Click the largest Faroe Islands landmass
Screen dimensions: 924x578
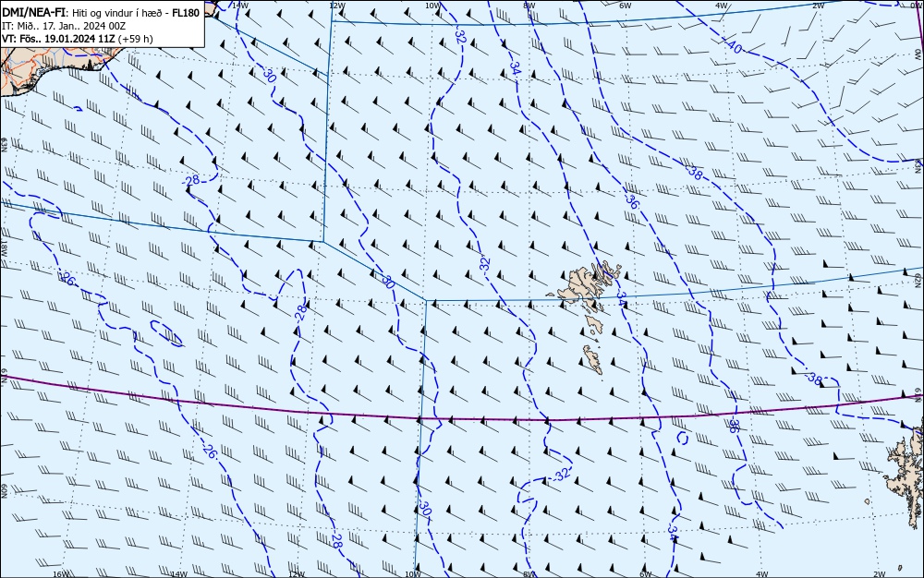(580, 285)
